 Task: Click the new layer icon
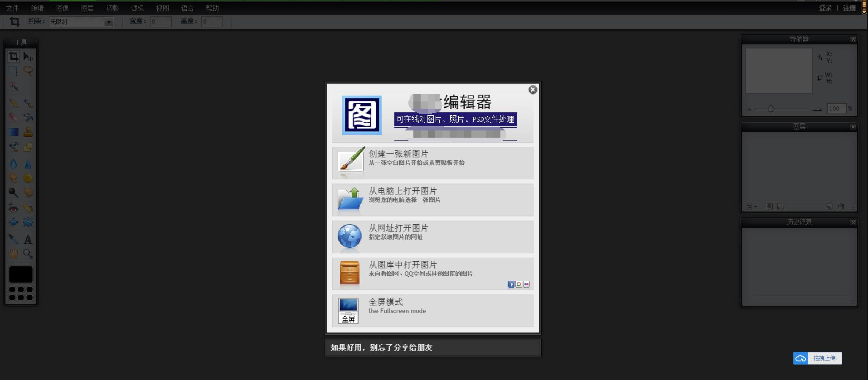pyautogui.click(x=829, y=207)
